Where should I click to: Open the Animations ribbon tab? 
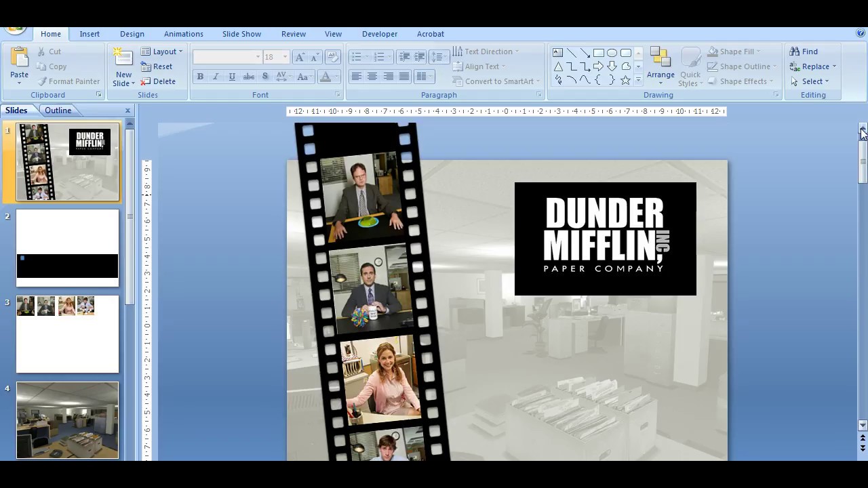[x=184, y=34]
